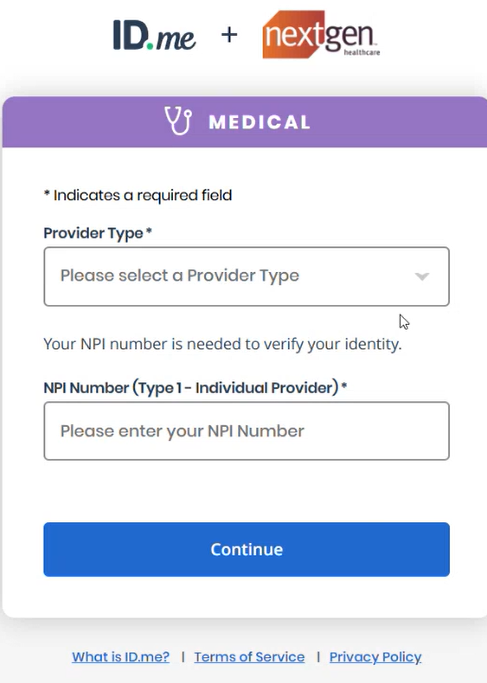487x683 pixels.
Task: Click the required asterisk after NPI Number label
Action: click(x=344, y=385)
